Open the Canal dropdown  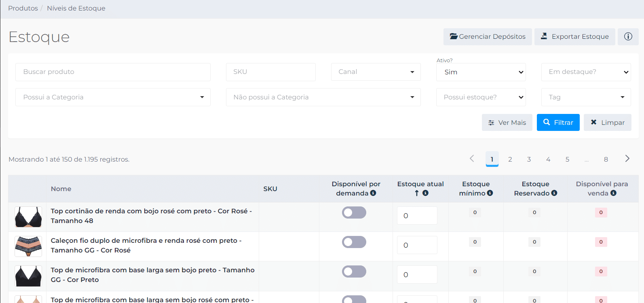click(x=376, y=72)
